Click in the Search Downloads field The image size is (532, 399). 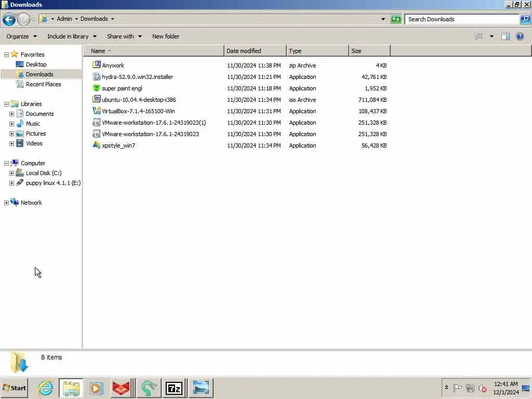click(462, 19)
